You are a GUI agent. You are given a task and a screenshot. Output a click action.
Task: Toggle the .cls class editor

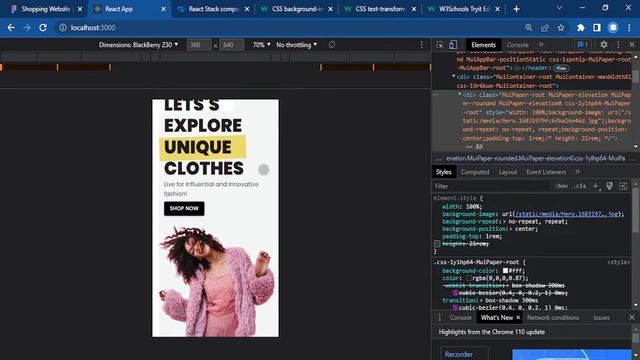click(x=580, y=186)
